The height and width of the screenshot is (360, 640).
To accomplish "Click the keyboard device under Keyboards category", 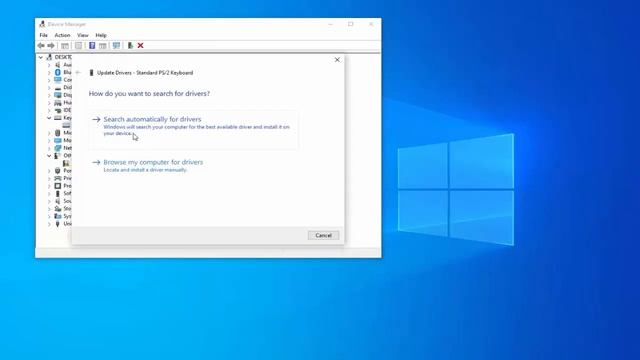I will [66, 125].
